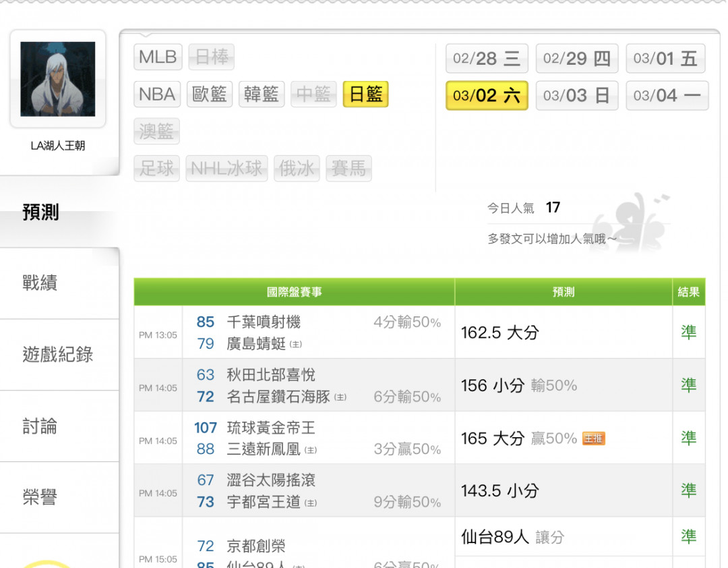Switch date to 02/28 三
Viewport: 728px width, 568px height.
(487, 59)
